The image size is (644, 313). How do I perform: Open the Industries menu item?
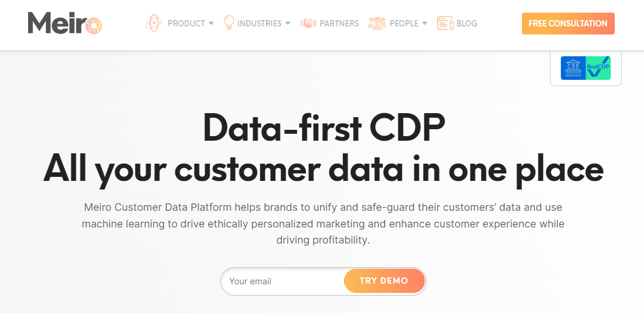pos(260,24)
